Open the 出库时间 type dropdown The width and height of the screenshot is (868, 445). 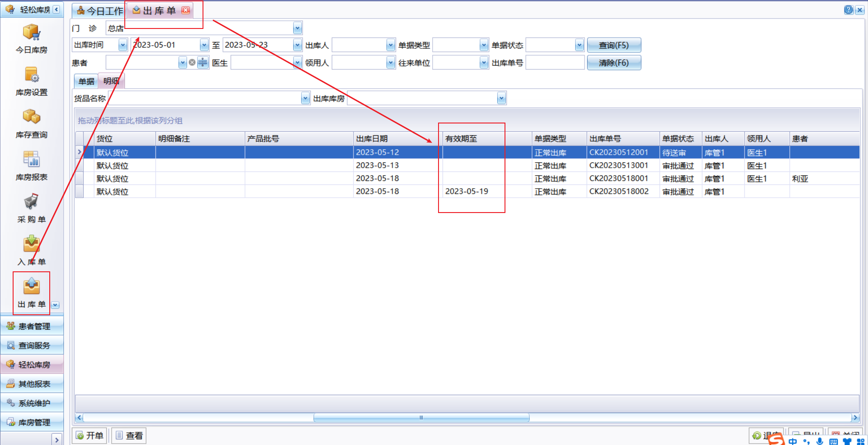point(123,45)
